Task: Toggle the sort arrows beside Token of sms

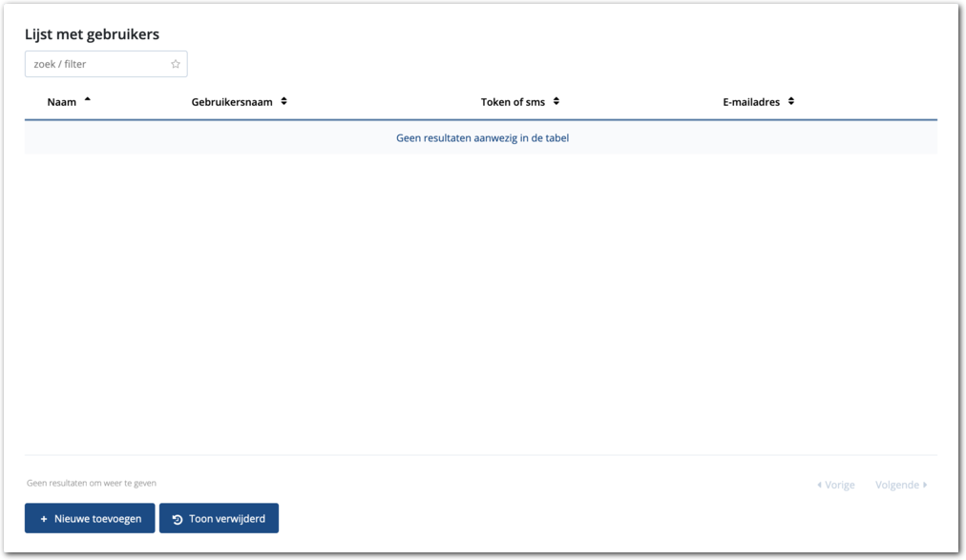Action: coord(556,101)
